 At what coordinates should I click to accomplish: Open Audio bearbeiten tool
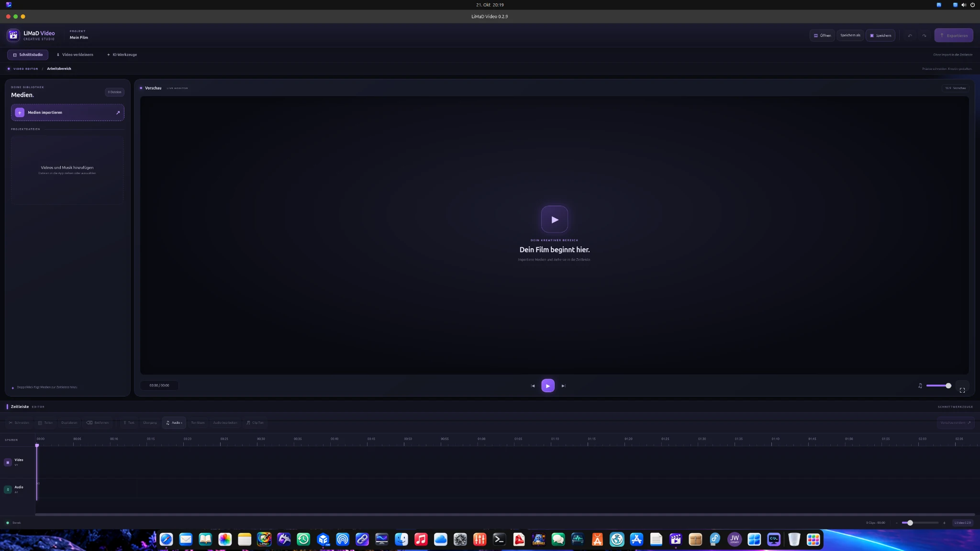click(x=225, y=423)
